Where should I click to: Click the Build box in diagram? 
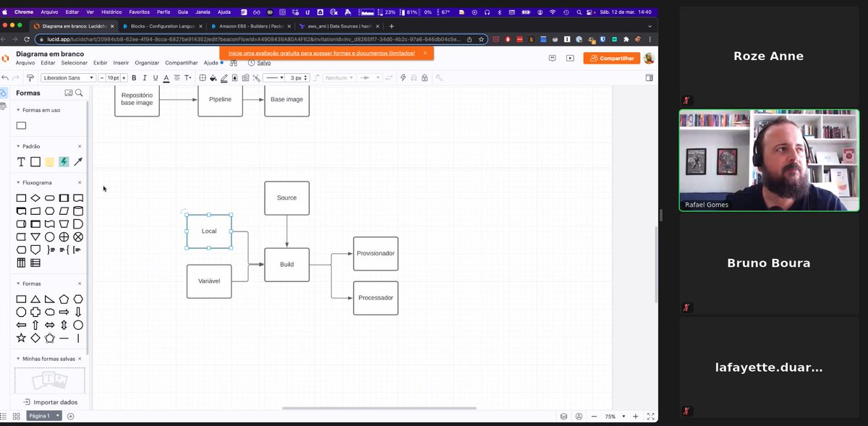tap(286, 265)
